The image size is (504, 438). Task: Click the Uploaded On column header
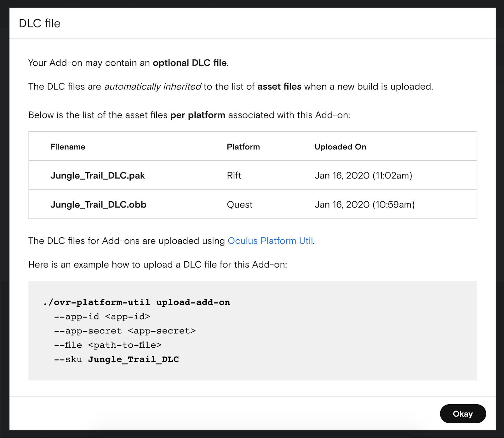click(x=340, y=147)
